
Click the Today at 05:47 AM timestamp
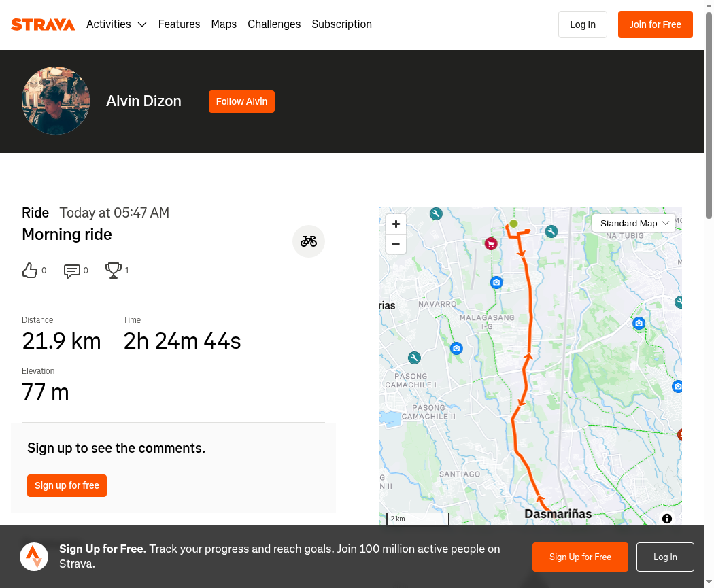(x=114, y=213)
